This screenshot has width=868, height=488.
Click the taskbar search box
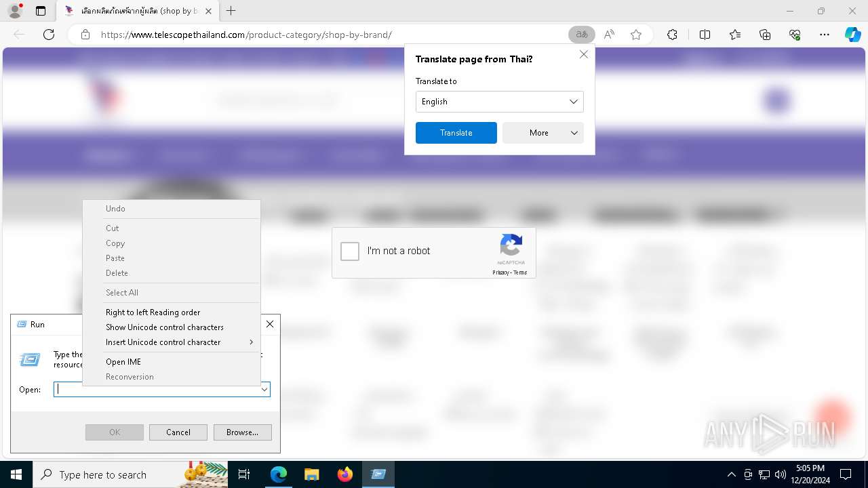point(131,474)
